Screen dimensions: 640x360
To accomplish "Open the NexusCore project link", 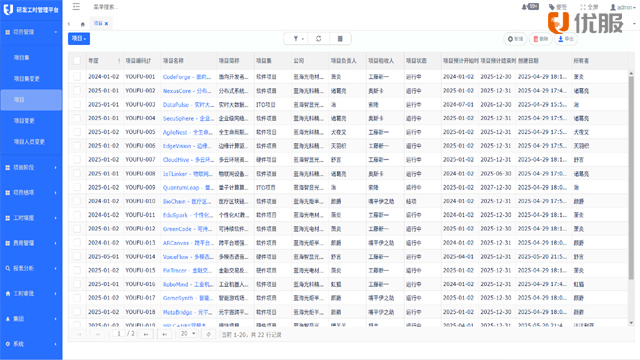I will coord(187,91).
